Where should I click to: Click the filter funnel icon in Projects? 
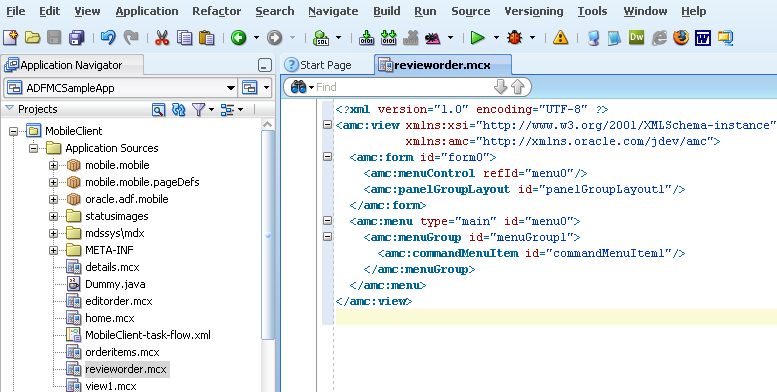coord(198,110)
